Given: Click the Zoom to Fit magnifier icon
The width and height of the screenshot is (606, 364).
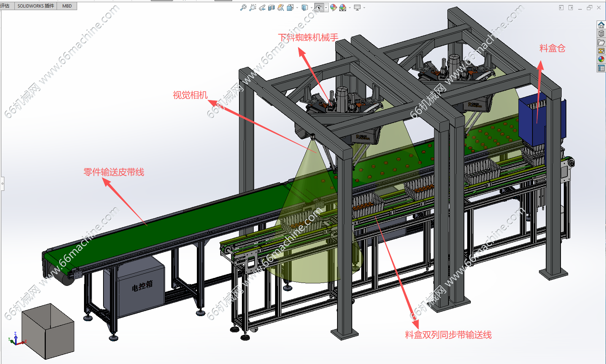Looking at the screenshot, I should (x=243, y=8).
